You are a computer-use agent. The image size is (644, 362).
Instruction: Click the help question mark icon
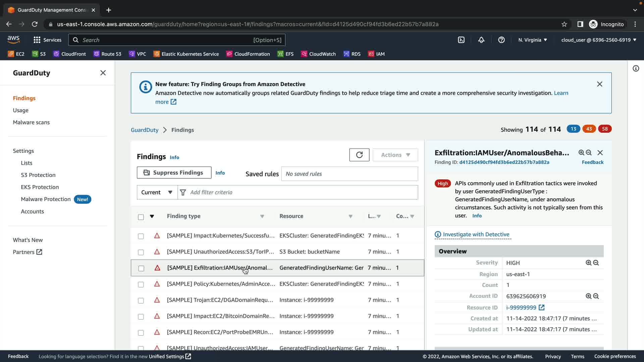(501, 40)
